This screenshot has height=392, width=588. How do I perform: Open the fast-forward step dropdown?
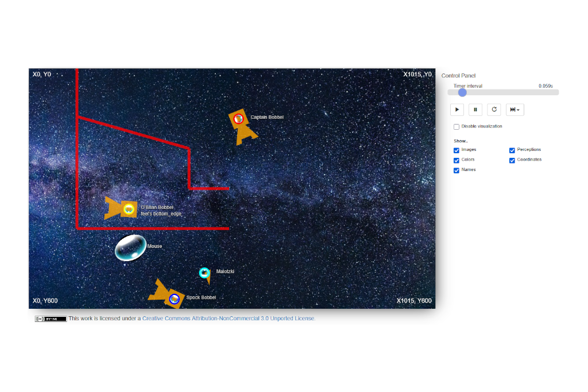point(514,110)
